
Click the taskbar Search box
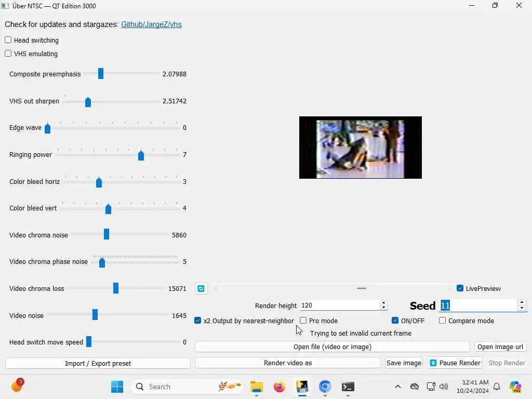[187, 387]
